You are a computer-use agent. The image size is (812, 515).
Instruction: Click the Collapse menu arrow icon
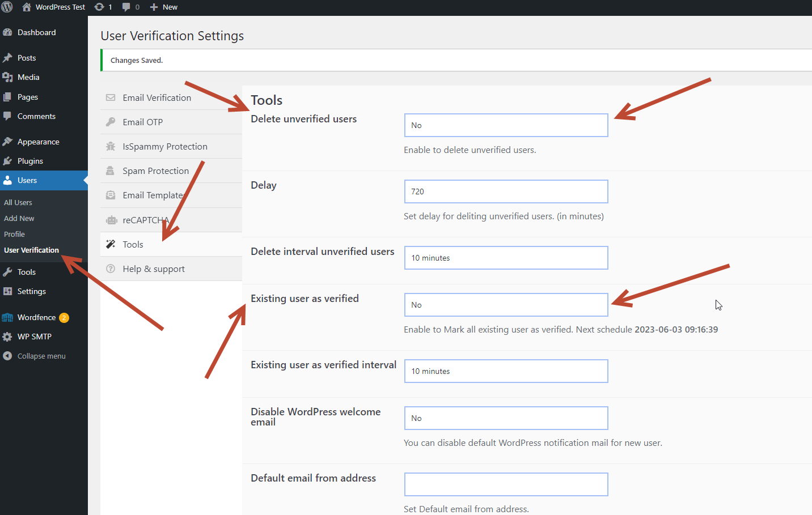pos(7,356)
